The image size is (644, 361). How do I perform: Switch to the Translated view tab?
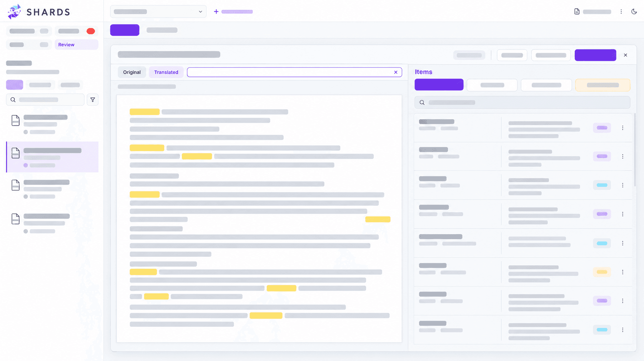pyautogui.click(x=166, y=72)
